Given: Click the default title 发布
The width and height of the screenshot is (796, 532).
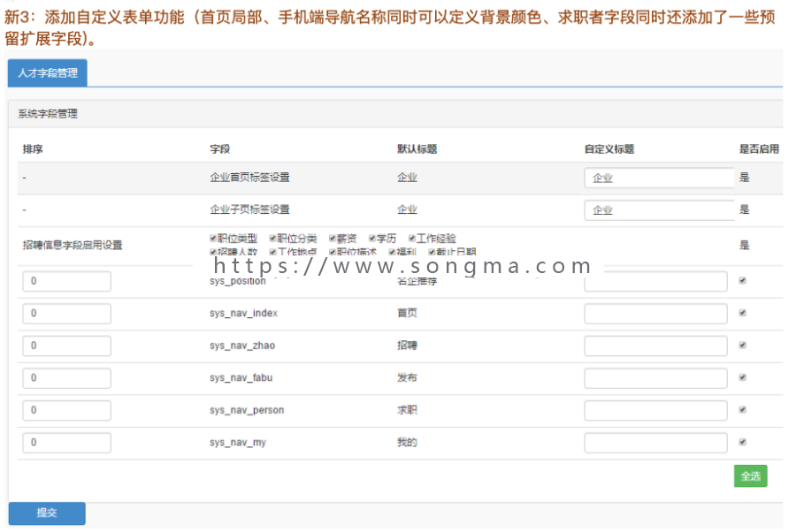Looking at the screenshot, I should pos(407,377).
